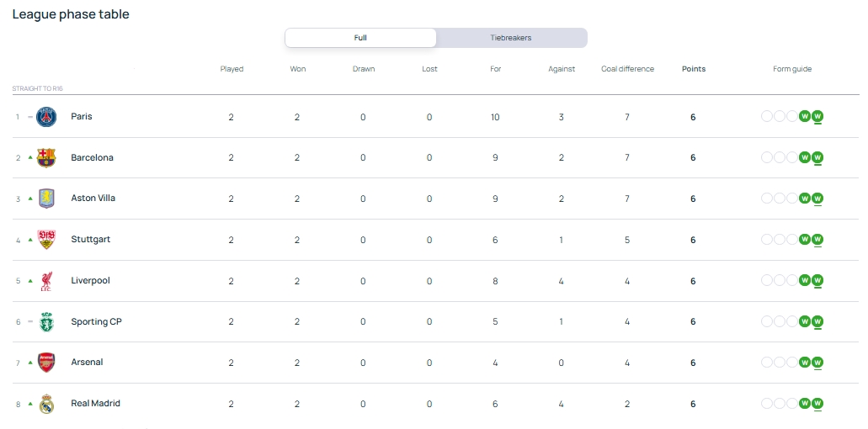Click Paris's goals For value 10

(495, 117)
